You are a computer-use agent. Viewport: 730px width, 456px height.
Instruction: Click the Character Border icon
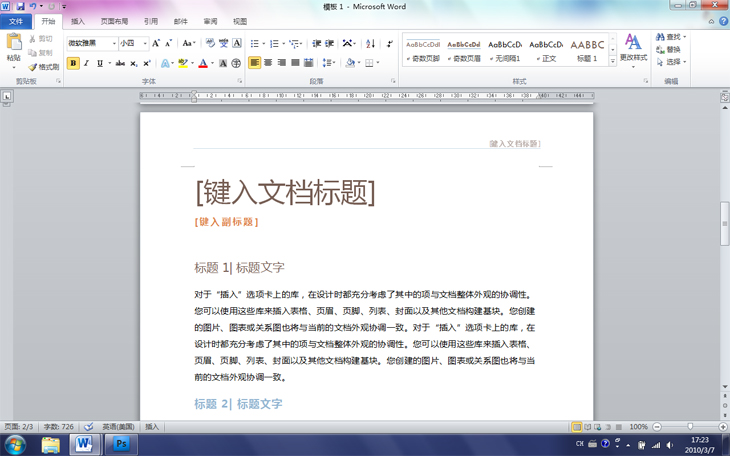[x=237, y=43]
